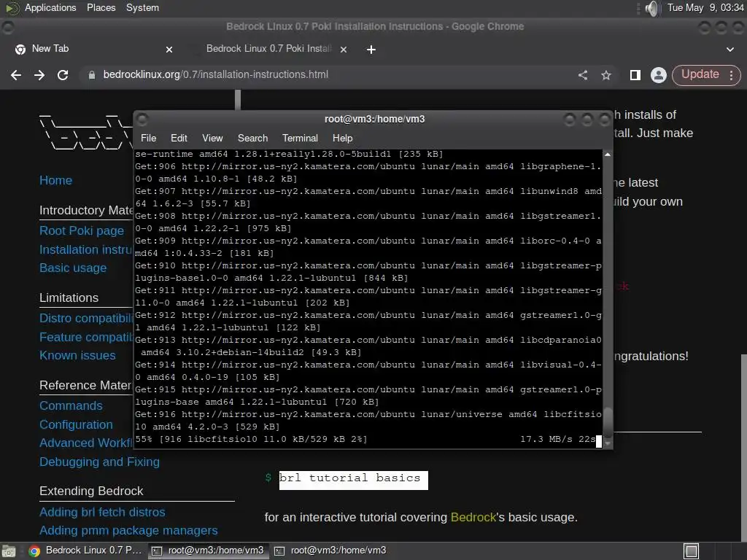Image resolution: width=747 pixels, height=560 pixels.
Task: Open the Adding brl fetch distros link
Action: tap(102, 513)
